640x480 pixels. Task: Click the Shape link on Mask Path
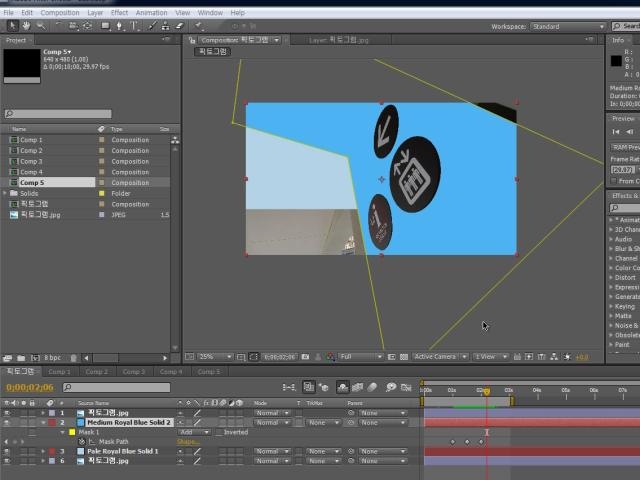click(188, 441)
